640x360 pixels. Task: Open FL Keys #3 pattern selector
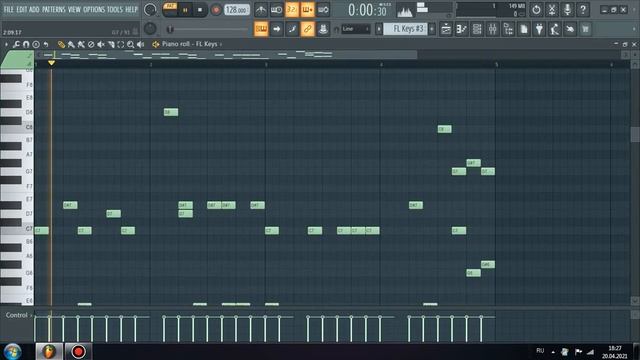pos(405,29)
